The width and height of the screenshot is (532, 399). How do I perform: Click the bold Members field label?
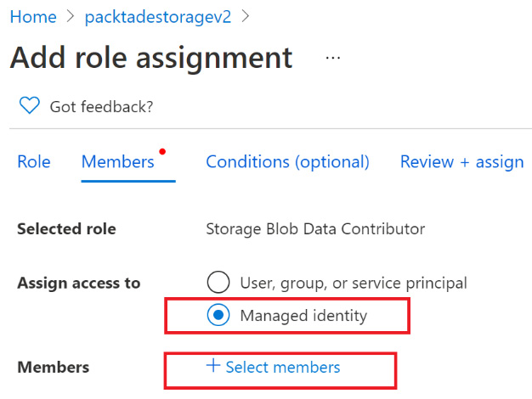[x=53, y=368]
